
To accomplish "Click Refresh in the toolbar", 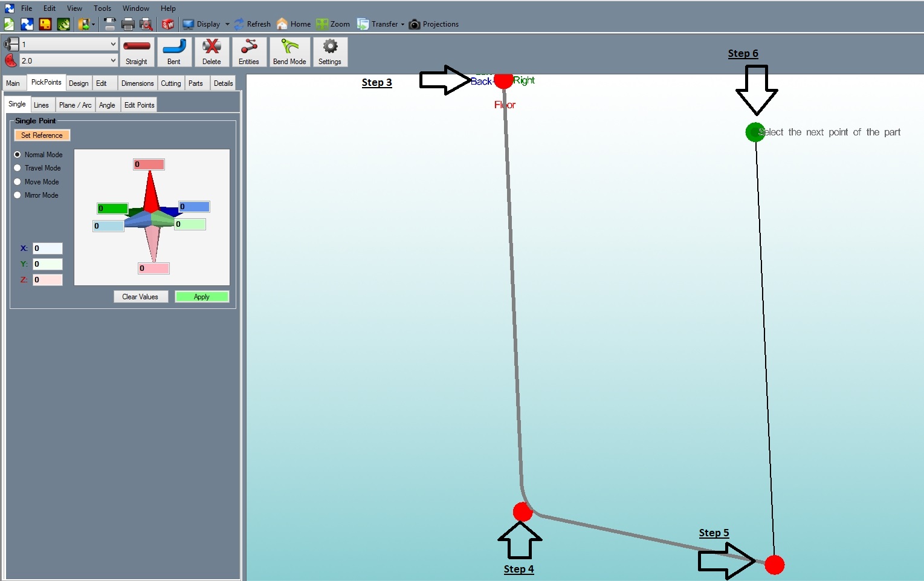I will click(x=253, y=24).
